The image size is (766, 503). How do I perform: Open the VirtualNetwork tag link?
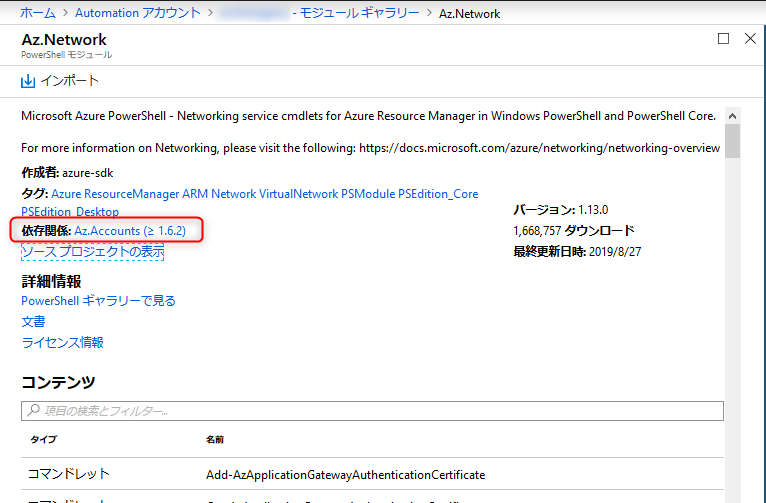point(298,194)
